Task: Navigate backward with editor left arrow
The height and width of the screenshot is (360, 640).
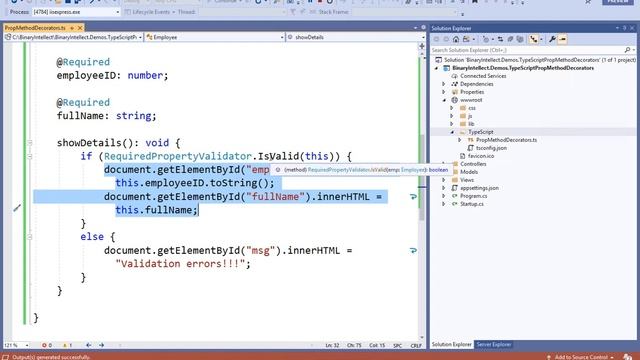Action: (x=89, y=345)
